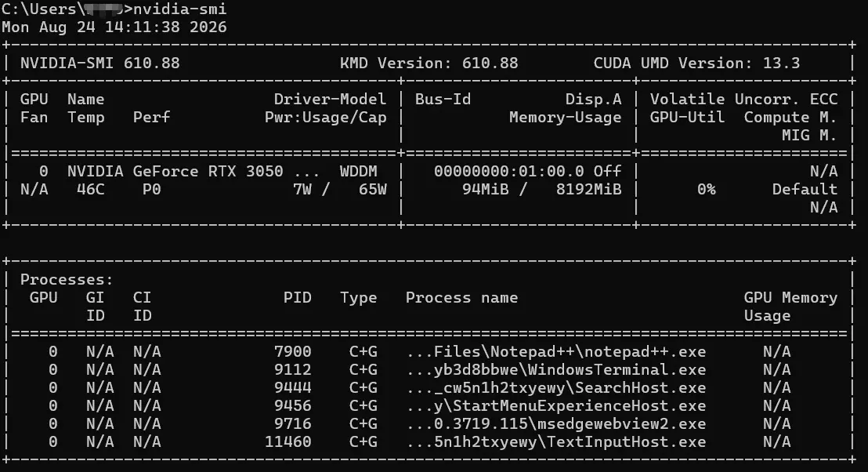Screen dimensions: 868x472
Task: Click the 46C temperature value
Action: 91,190
